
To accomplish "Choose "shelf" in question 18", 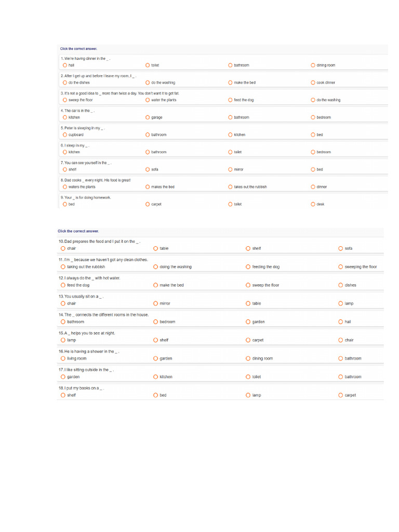I will tap(63, 395).
